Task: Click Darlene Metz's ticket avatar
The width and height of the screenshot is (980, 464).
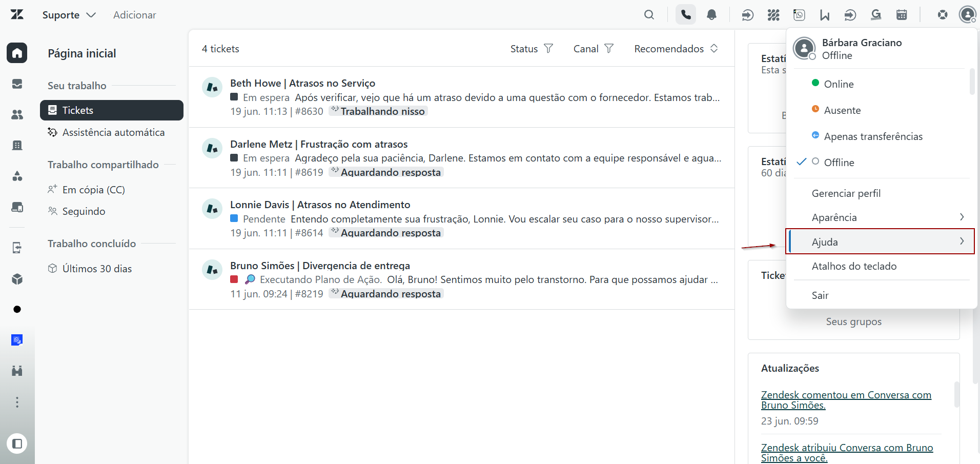Action: point(212,148)
